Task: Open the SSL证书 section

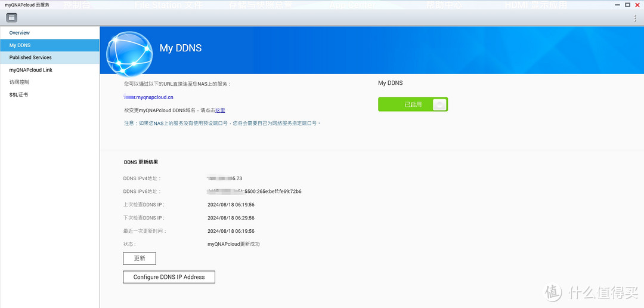Action: (18, 95)
